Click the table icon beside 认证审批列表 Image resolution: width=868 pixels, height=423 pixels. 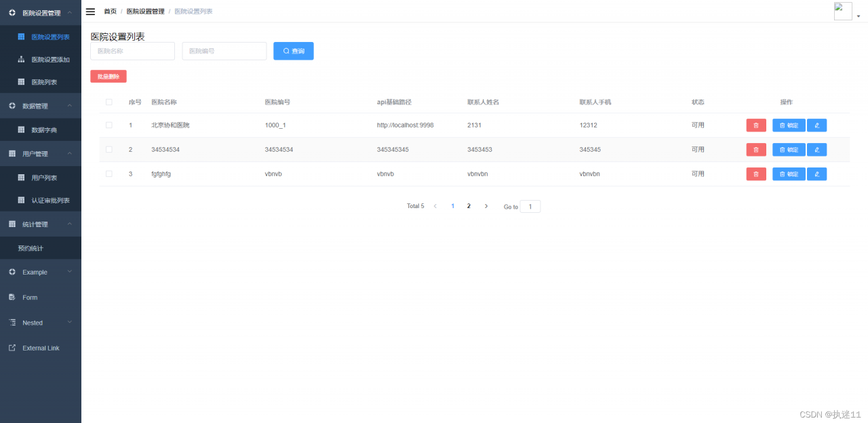coord(21,201)
